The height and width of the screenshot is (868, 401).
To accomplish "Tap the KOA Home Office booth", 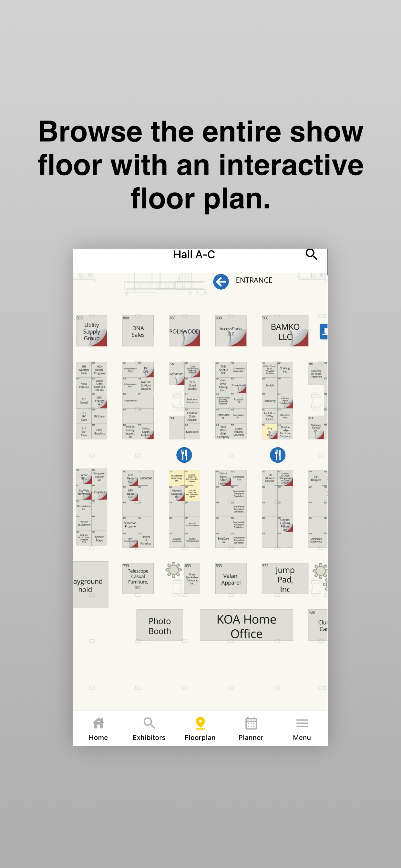I will [246, 625].
